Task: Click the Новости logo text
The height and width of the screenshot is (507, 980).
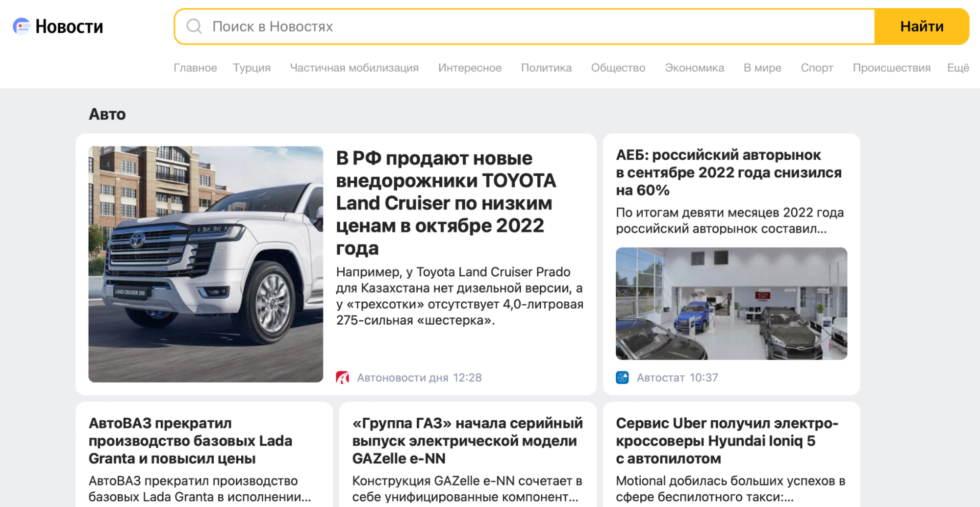Action: 69,26
